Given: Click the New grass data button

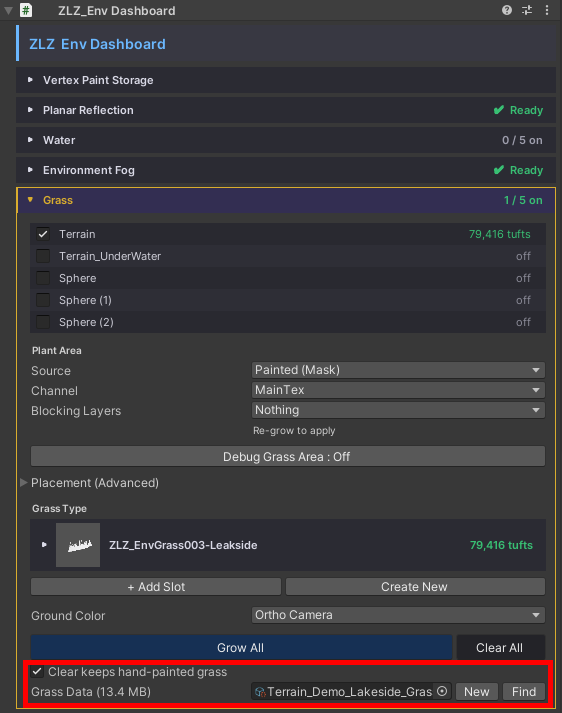Looking at the screenshot, I should point(477,692).
